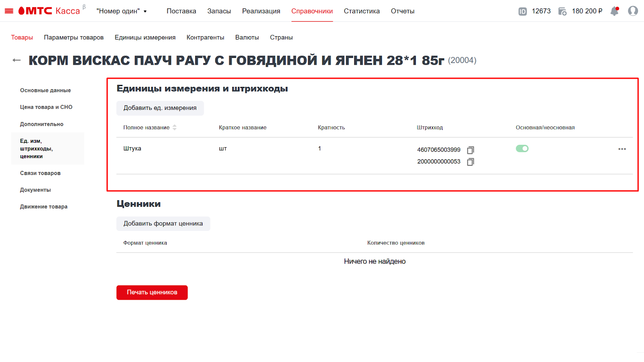644x362 pixels.
Task: Select Ед. изм, штрихкоды, ценники sidebar item
Action: pos(47,148)
